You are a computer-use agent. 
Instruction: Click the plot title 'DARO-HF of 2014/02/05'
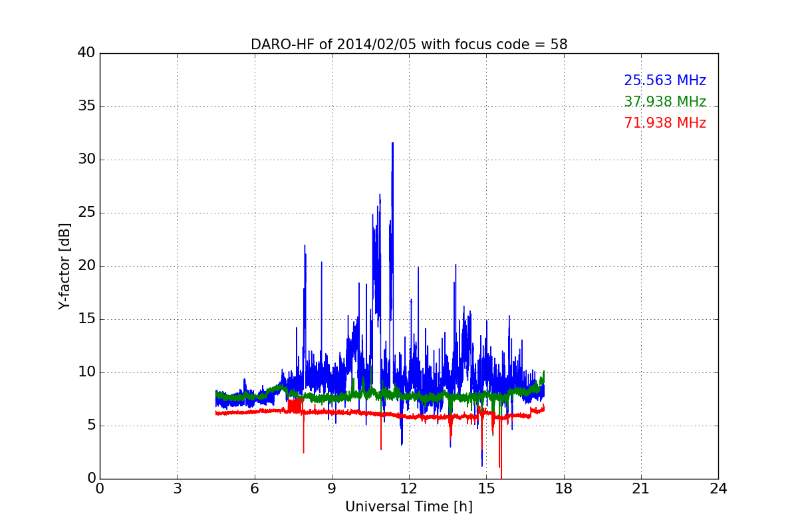click(409, 45)
